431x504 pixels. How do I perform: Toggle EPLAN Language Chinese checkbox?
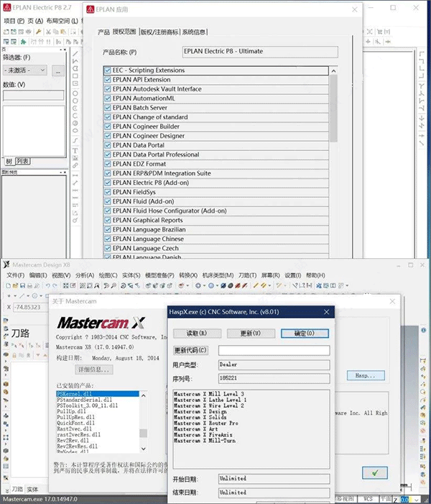click(x=108, y=239)
